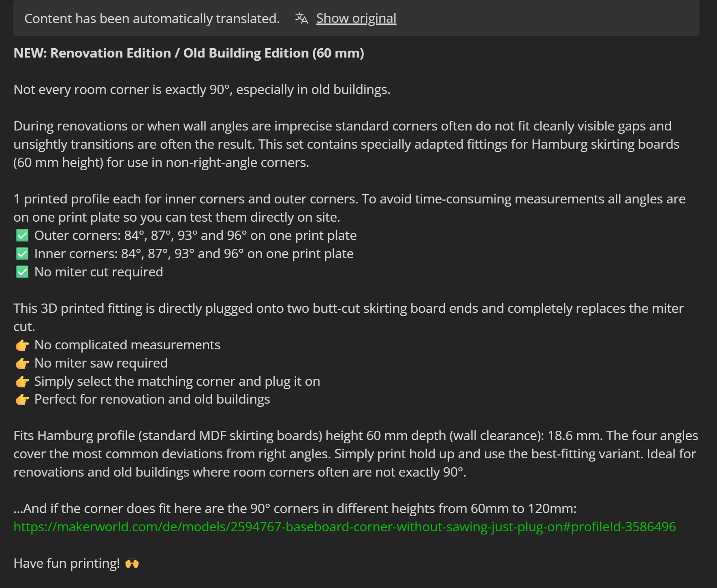Click the Have fun printing text
The height and width of the screenshot is (588, 717).
(67, 563)
